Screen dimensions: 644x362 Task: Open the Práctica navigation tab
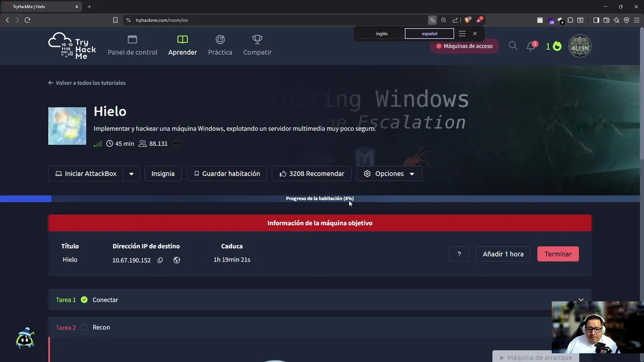220,45
